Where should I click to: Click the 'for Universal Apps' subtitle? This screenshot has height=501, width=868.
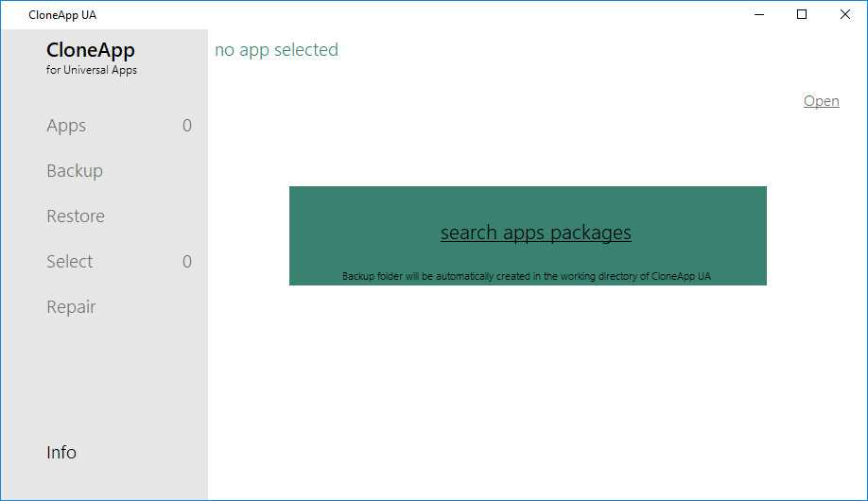92,70
